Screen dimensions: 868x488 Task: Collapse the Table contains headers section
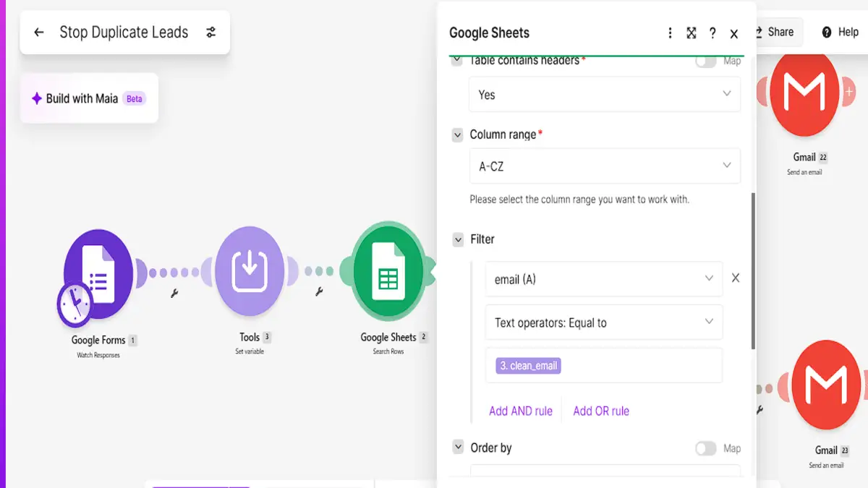point(457,61)
